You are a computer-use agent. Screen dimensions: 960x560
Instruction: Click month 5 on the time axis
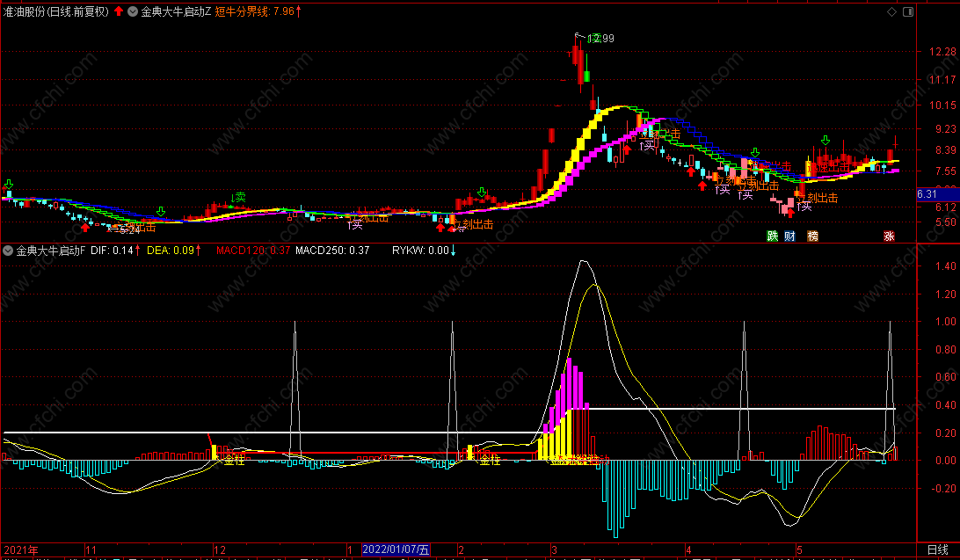[x=799, y=550]
